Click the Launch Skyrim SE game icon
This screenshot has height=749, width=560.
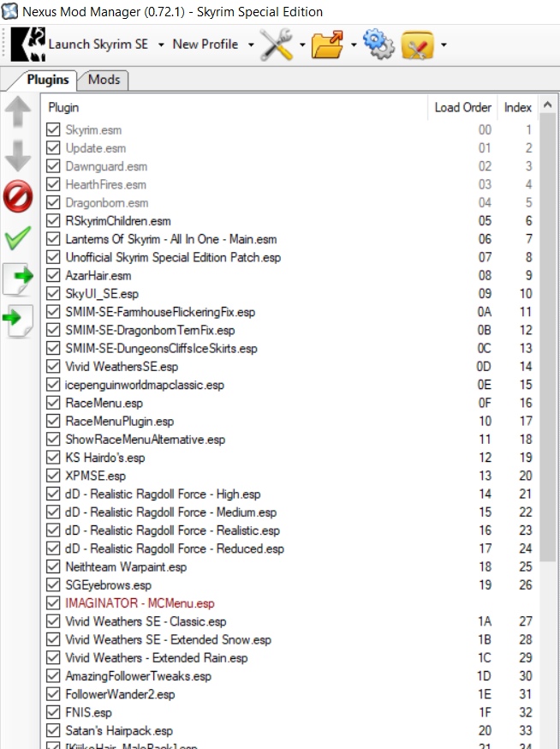click(28, 45)
